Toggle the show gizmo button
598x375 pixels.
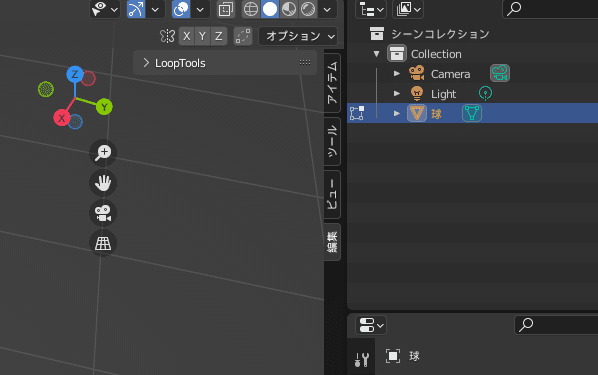tap(136, 9)
